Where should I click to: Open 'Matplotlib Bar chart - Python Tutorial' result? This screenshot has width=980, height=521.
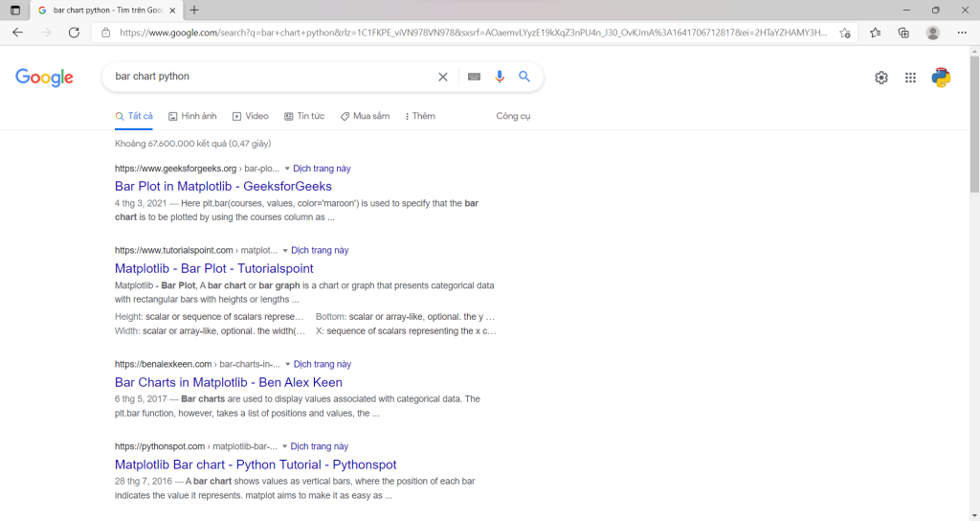256,464
